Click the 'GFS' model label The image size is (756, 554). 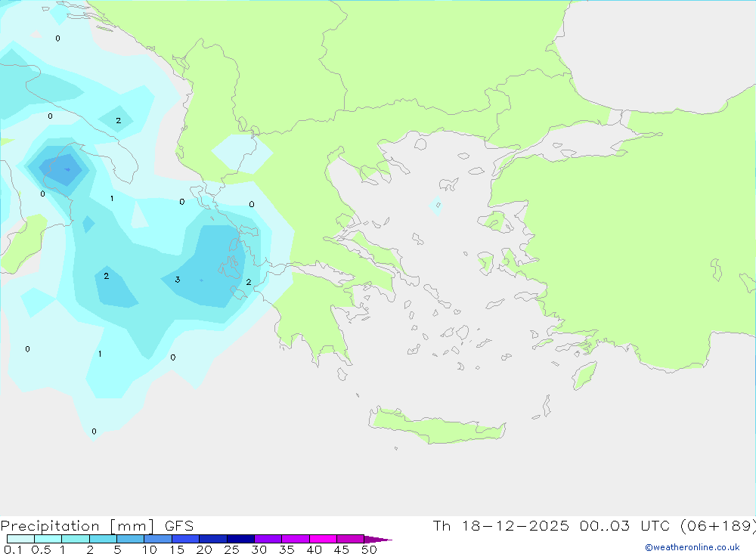pos(179,526)
